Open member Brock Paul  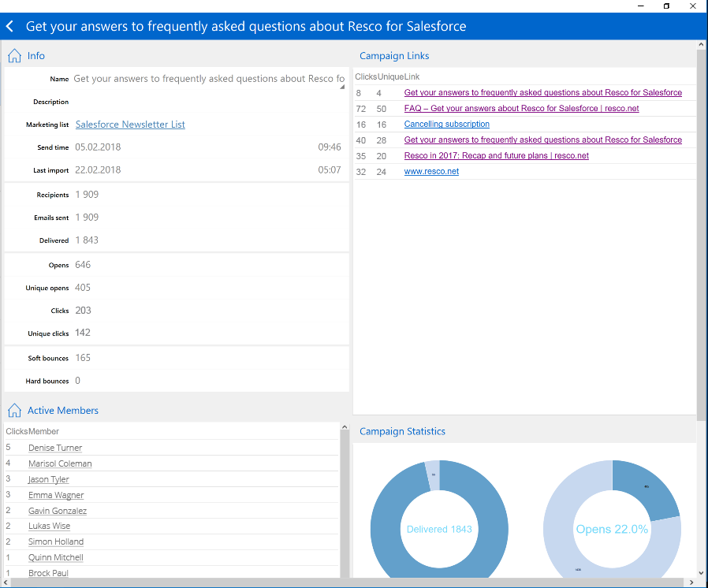coord(48,573)
